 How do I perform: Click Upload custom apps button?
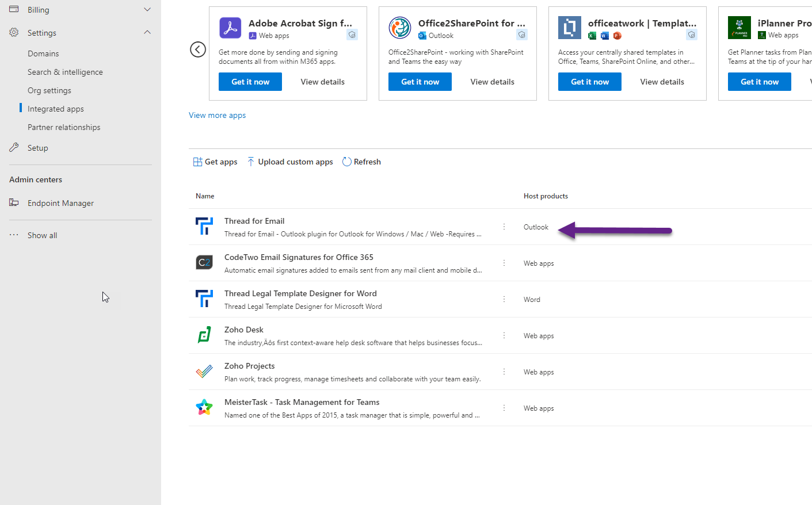click(290, 162)
